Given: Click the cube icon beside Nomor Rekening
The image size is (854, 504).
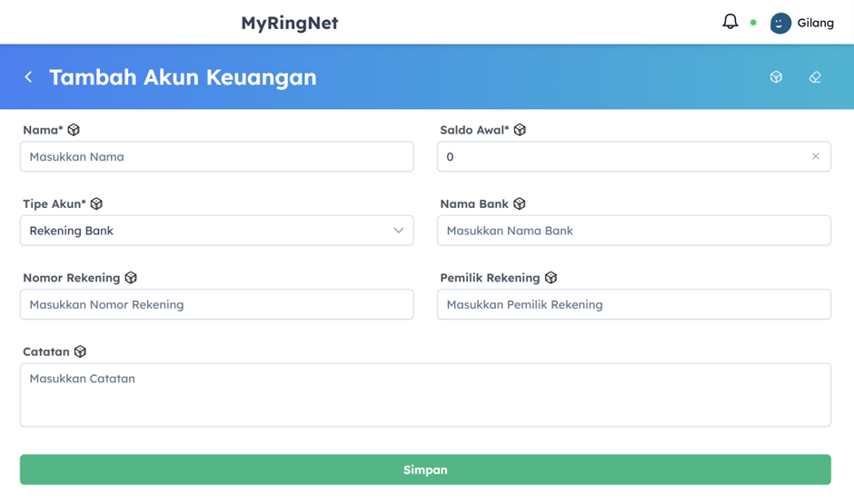Looking at the screenshot, I should (131, 278).
